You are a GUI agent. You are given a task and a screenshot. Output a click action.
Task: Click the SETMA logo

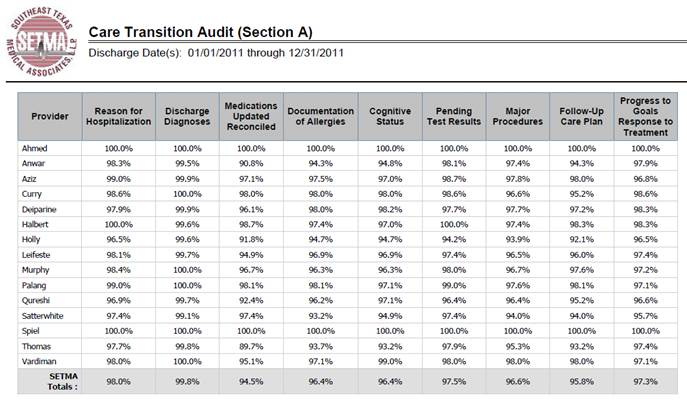click(x=42, y=42)
